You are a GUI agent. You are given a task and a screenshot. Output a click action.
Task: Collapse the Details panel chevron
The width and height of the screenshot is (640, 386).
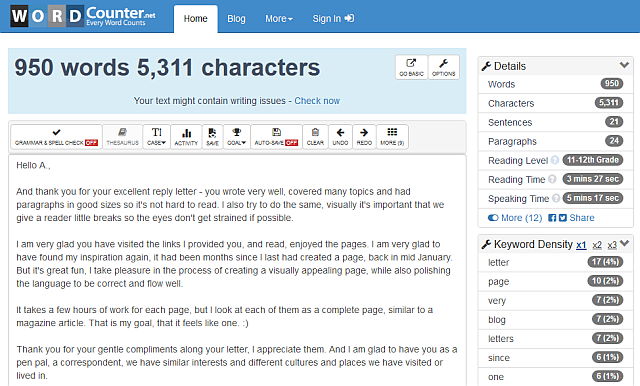(x=624, y=65)
